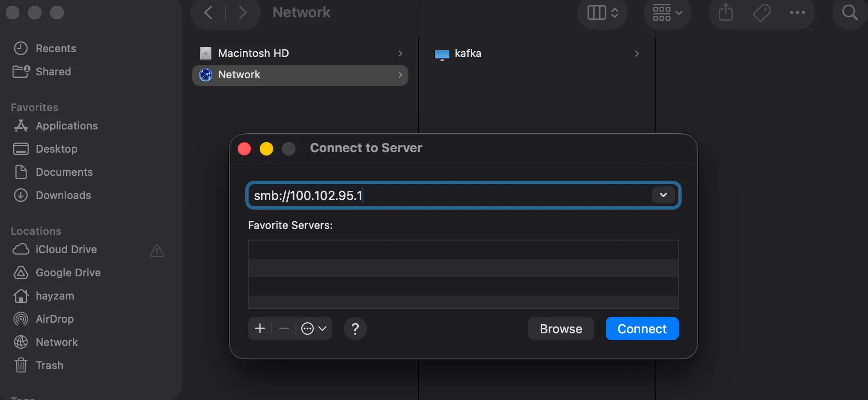Remove favorite server with minus button
868x400 pixels.
tap(284, 329)
